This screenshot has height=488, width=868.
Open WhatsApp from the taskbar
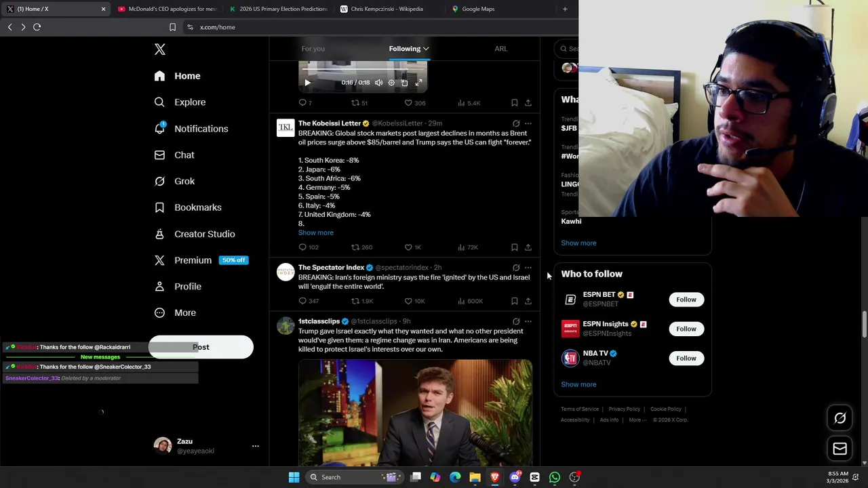coord(555,477)
